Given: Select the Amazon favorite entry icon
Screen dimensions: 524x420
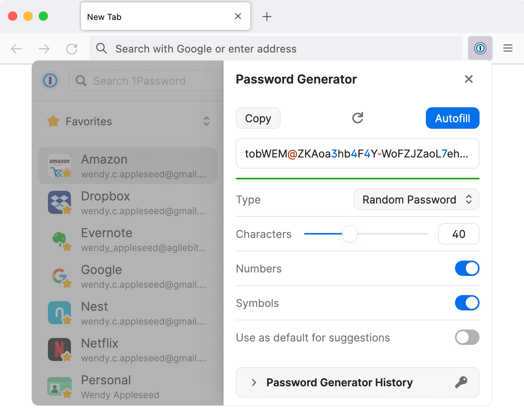Looking at the screenshot, I should 59,165.
